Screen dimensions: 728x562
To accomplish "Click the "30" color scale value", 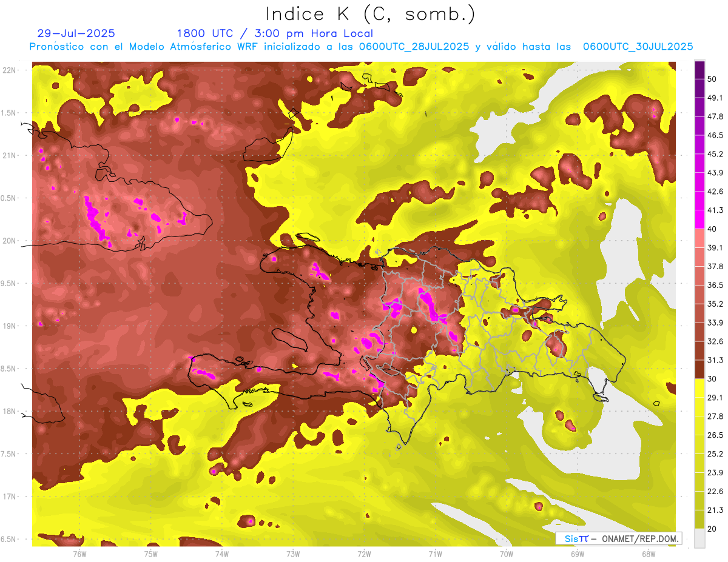I will pos(713,379).
